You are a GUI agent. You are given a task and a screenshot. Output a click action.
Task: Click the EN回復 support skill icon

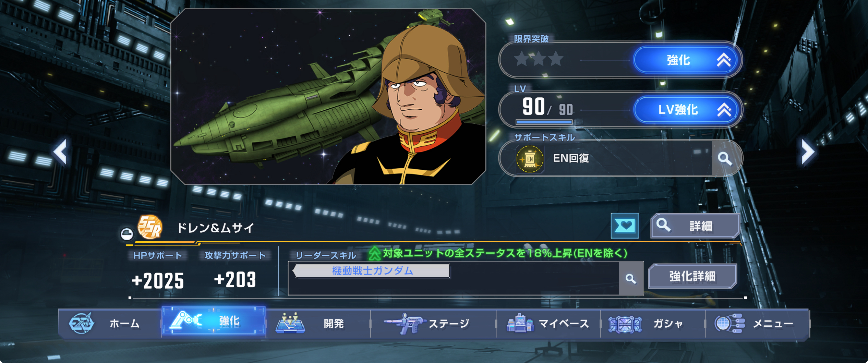pyautogui.click(x=530, y=159)
